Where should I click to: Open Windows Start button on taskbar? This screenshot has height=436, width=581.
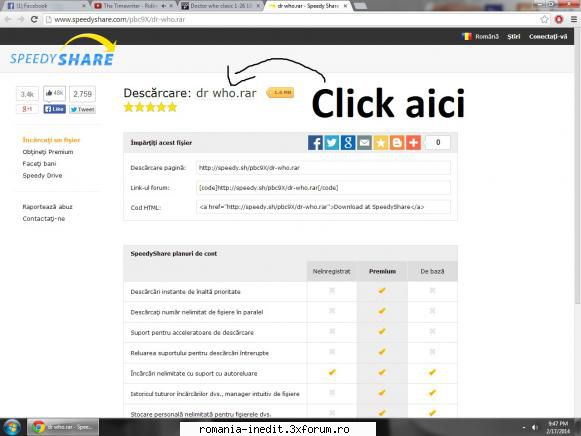(12, 427)
